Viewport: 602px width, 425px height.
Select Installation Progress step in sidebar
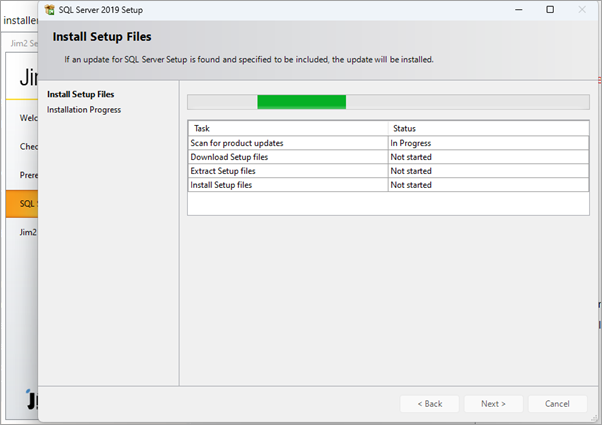(84, 110)
